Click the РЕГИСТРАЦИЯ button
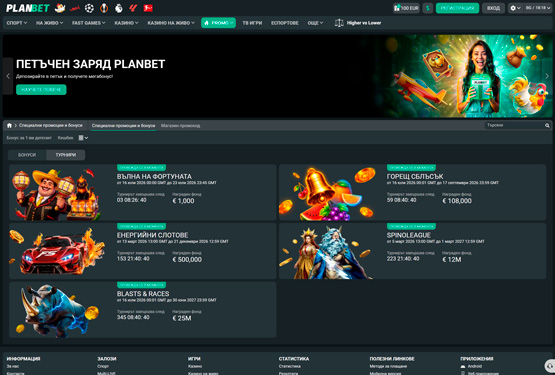555x375 pixels. 457,8
